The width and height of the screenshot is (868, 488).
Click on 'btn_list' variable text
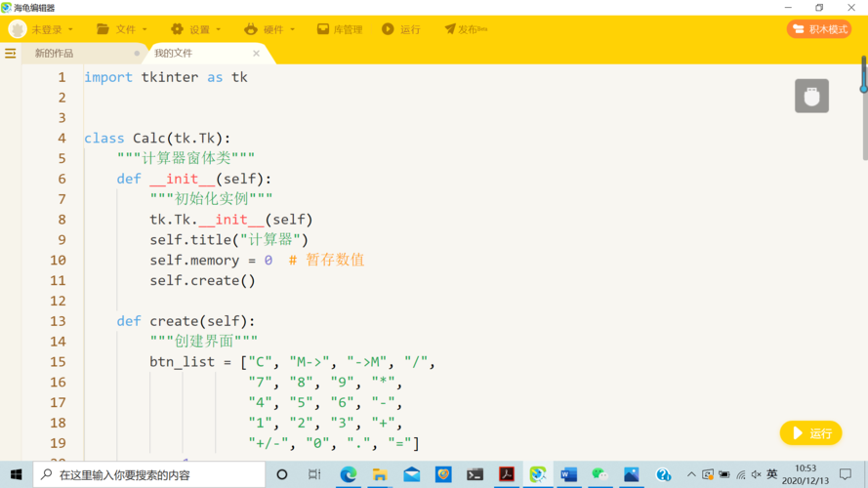[183, 362]
